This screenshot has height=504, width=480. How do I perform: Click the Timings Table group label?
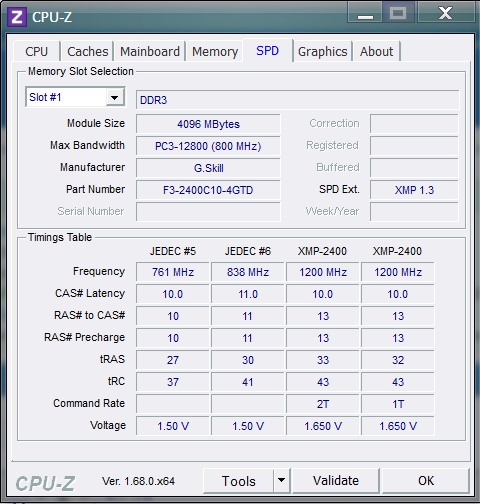[60, 237]
